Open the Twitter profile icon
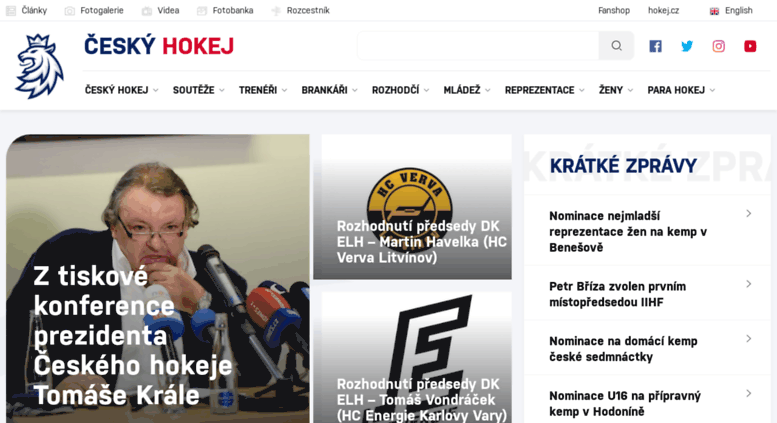The height and width of the screenshot is (423, 777). pyautogui.click(x=687, y=46)
